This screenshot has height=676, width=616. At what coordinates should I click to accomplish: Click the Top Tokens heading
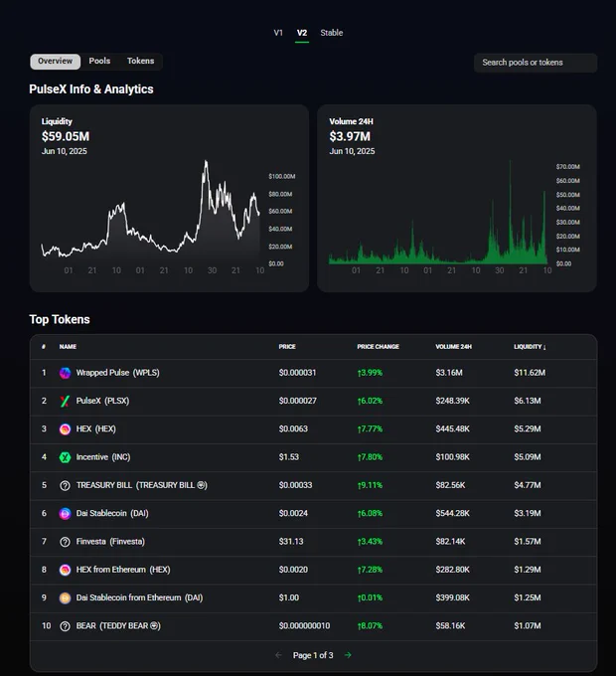tap(60, 319)
